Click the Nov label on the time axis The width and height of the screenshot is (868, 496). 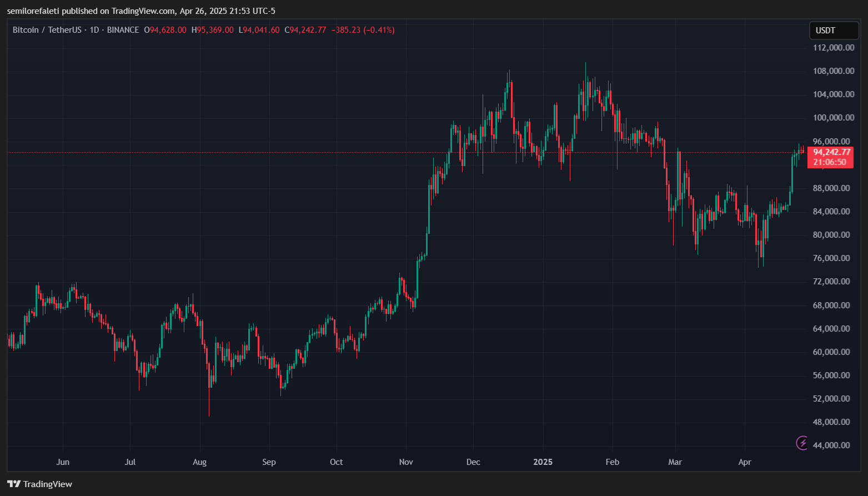[x=406, y=462]
